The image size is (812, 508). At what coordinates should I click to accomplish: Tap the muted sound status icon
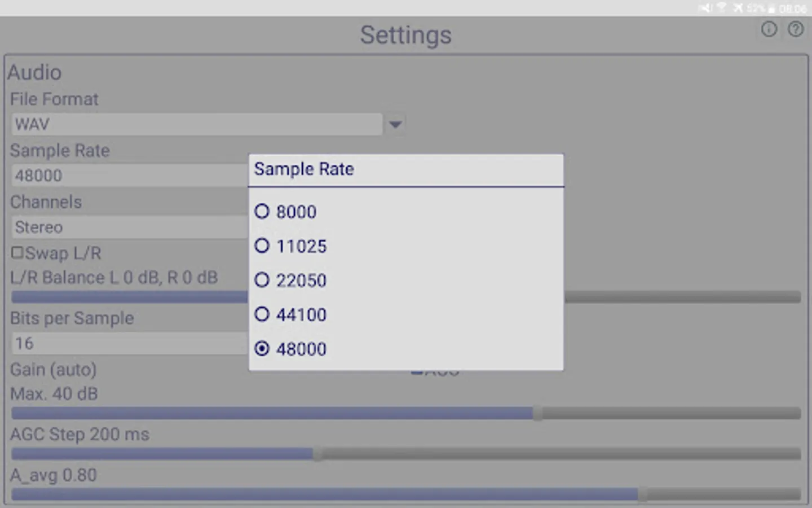tap(705, 8)
